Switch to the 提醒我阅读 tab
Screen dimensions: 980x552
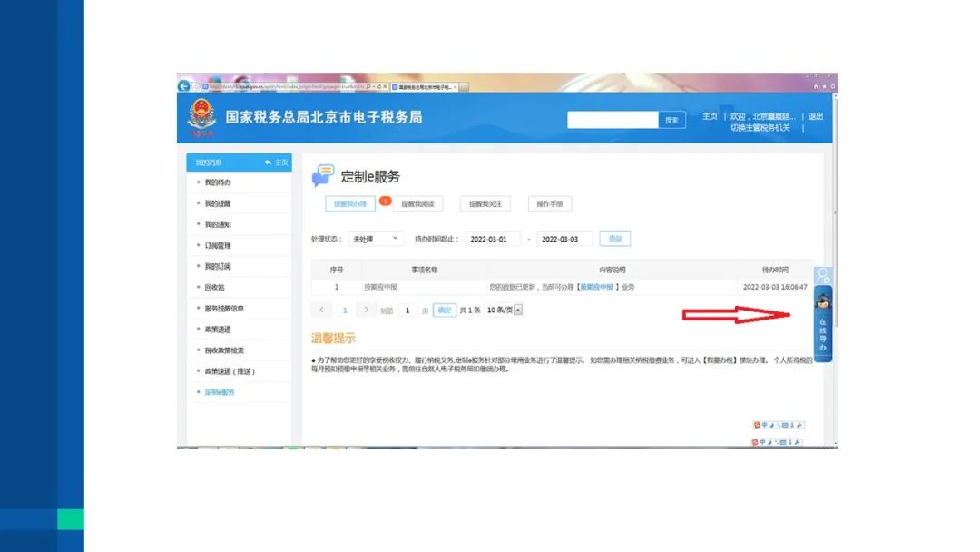pos(417,203)
